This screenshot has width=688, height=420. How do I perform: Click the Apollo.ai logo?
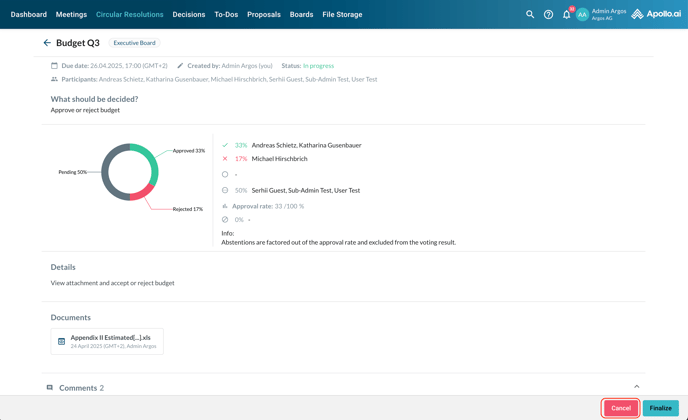pos(656,15)
